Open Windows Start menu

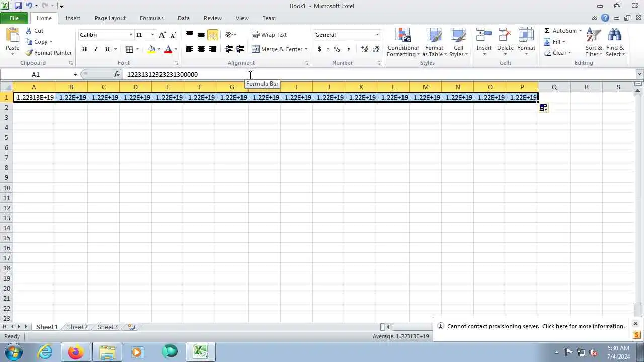(x=14, y=352)
